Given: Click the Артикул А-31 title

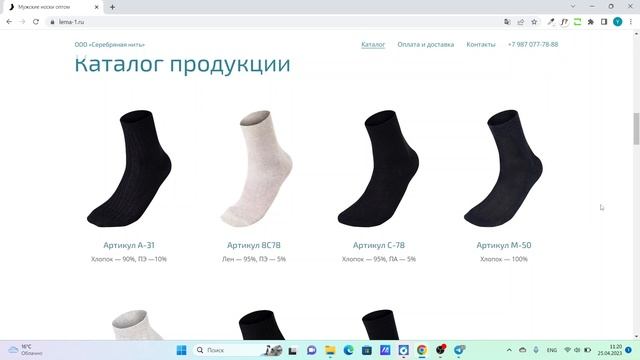Looking at the screenshot, I should pyautogui.click(x=129, y=245).
